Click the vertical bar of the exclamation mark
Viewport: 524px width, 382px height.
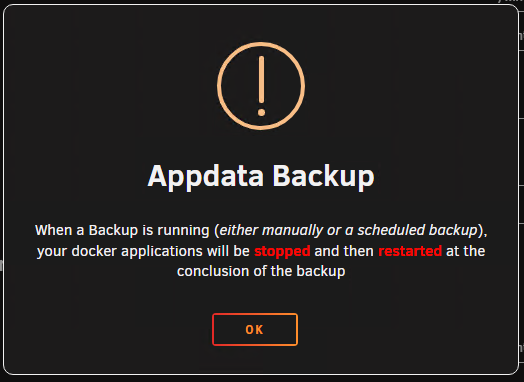pyautogui.click(x=261, y=80)
